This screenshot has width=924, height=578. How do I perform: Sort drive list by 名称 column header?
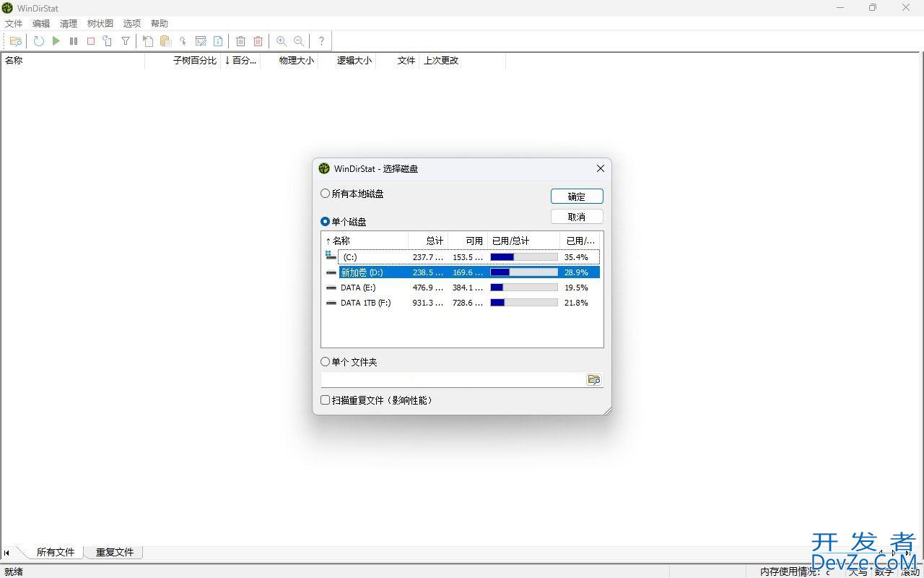(365, 241)
